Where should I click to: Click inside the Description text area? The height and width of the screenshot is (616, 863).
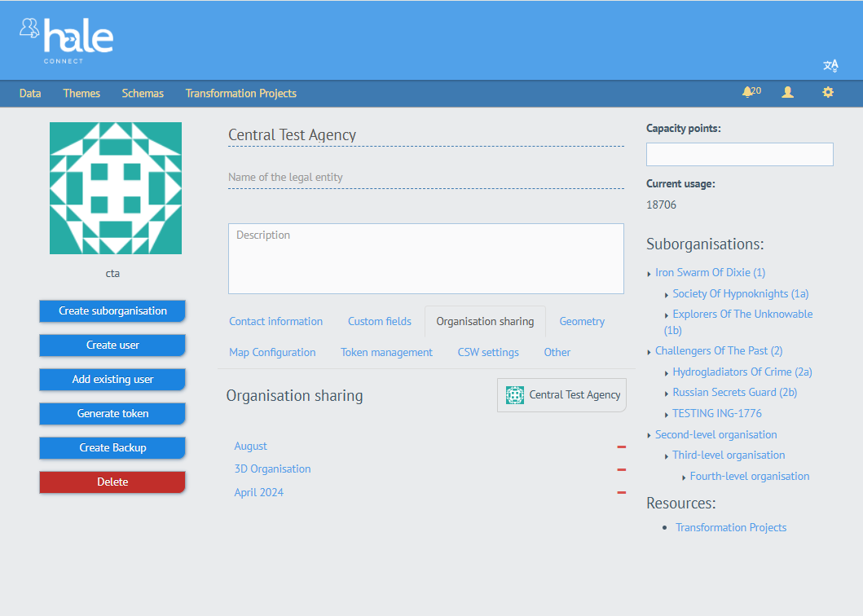pyautogui.click(x=425, y=257)
